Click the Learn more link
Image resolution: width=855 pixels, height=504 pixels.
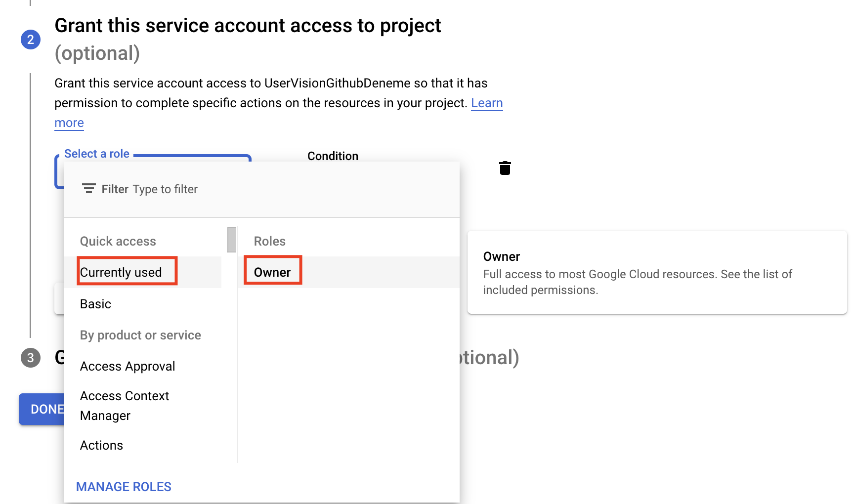pyautogui.click(x=487, y=103)
